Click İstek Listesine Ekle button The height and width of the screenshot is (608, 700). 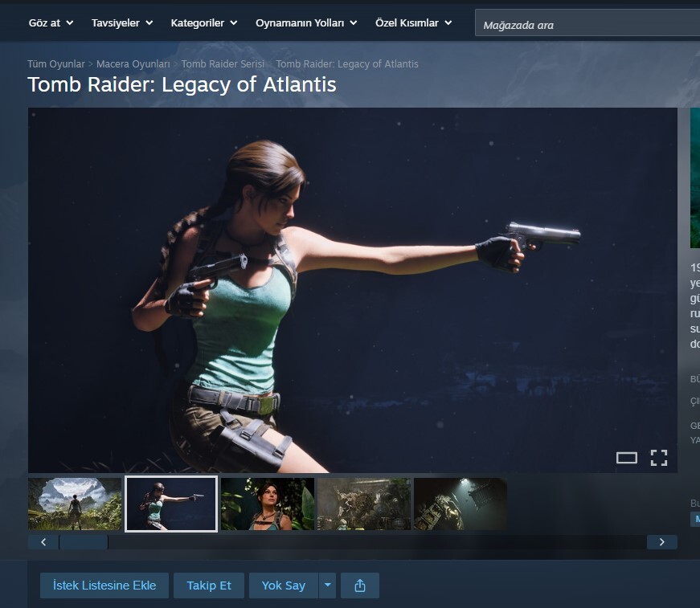pyautogui.click(x=104, y=586)
